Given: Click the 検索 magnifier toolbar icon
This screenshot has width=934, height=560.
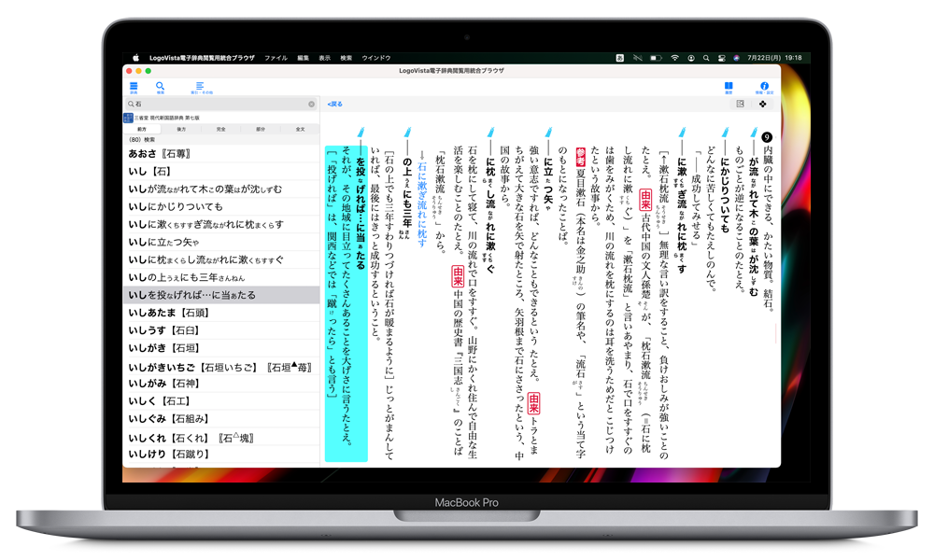Looking at the screenshot, I should click(x=160, y=87).
